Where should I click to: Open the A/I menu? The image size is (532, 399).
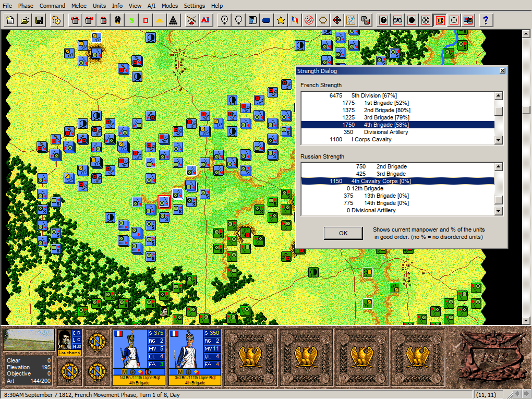click(x=151, y=6)
